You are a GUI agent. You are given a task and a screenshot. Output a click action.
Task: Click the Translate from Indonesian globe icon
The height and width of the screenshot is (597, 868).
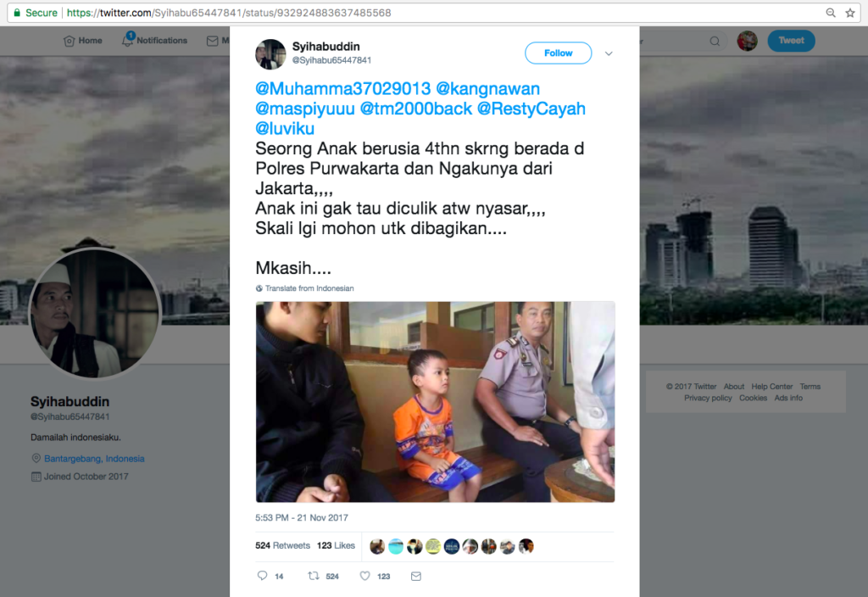pos(259,288)
